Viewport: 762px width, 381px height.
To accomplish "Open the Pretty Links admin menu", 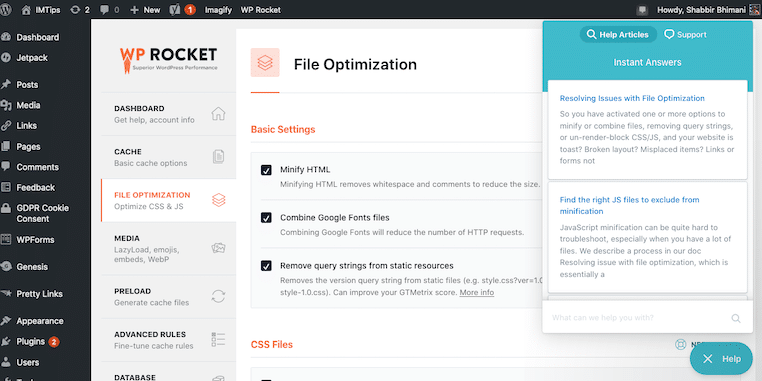I will tap(39, 294).
